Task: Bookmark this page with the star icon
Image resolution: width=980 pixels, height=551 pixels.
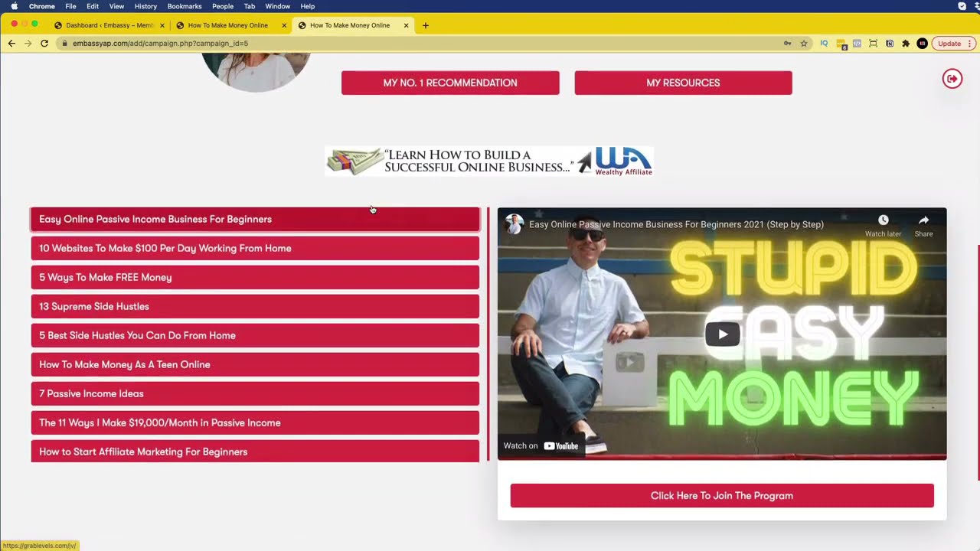Action: click(804, 44)
